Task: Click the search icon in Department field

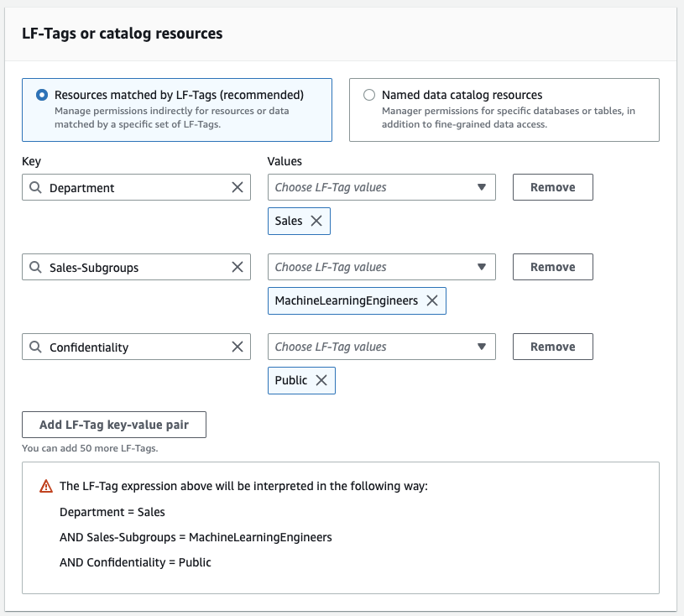Action: pyautogui.click(x=35, y=187)
